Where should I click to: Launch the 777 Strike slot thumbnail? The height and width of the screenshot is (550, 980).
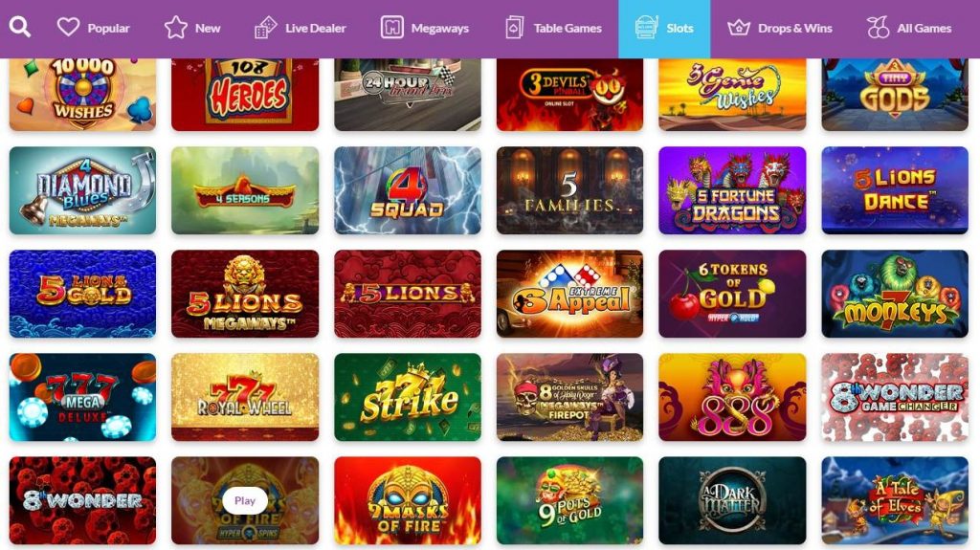408,397
